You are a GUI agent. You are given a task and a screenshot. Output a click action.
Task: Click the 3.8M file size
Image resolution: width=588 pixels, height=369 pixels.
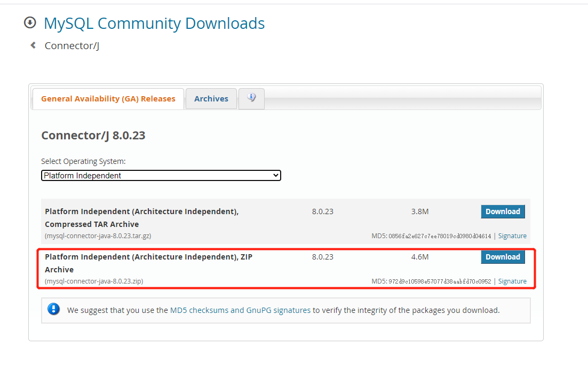coord(419,211)
